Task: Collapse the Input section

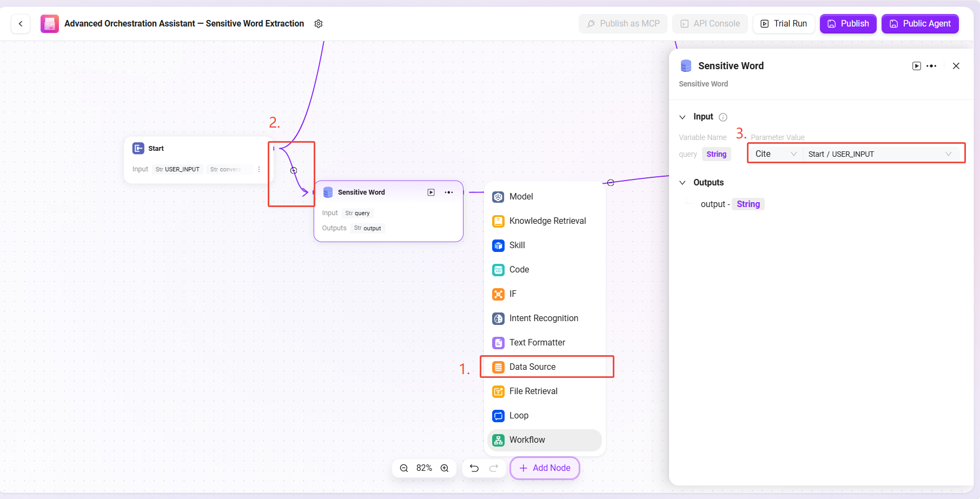Action: (683, 117)
